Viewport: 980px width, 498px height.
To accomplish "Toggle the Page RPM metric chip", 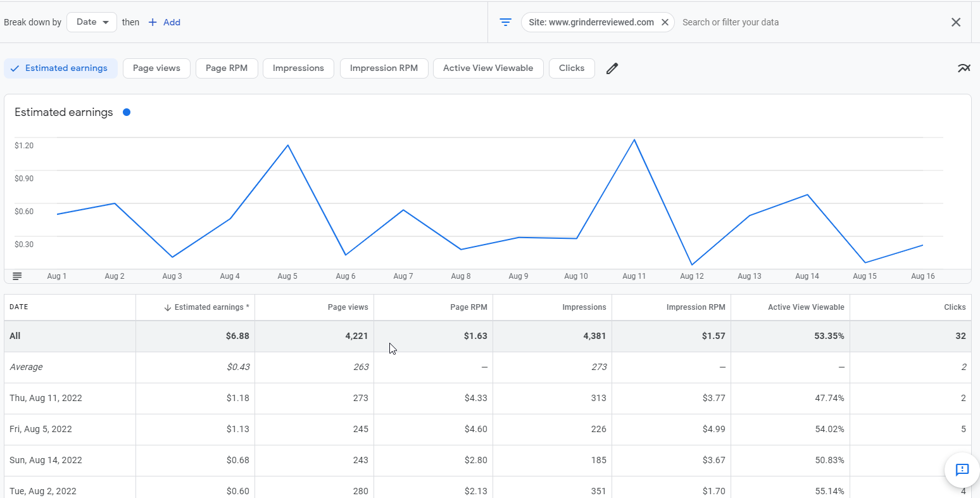I will click(227, 68).
